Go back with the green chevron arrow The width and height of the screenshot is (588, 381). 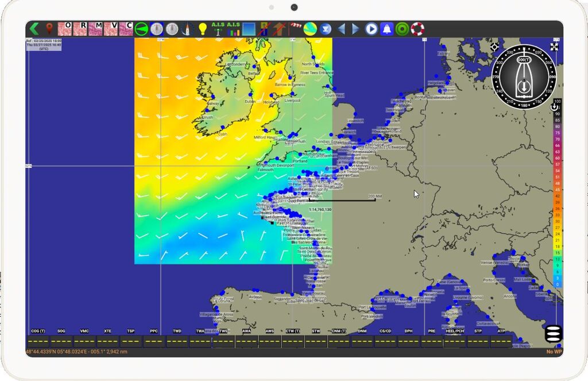click(x=34, y=29)
